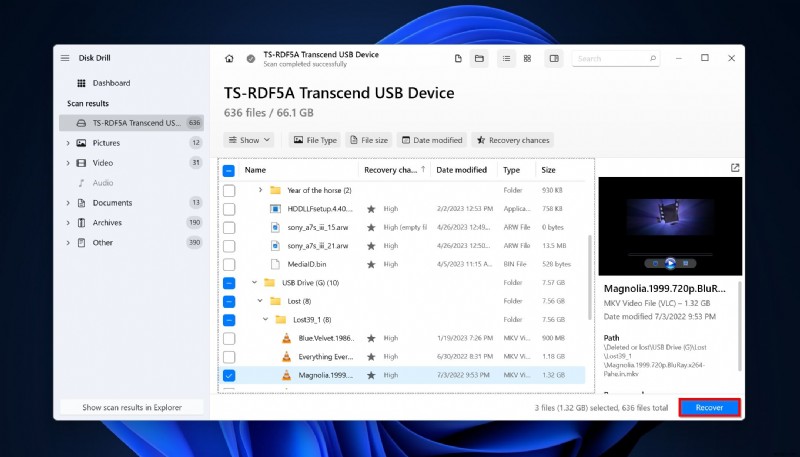Open the Show dropdown filter
Screen dimensions: 800x457
click(249, 140)
